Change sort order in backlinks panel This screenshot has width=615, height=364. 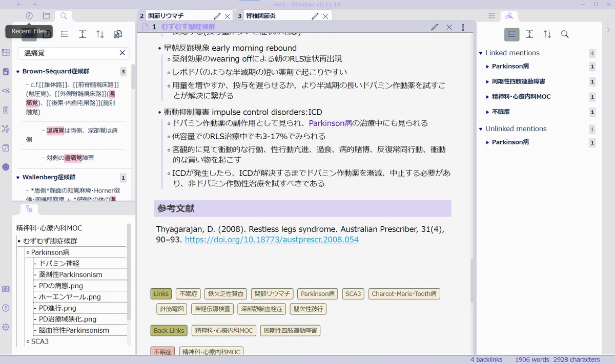pos(547,34)
